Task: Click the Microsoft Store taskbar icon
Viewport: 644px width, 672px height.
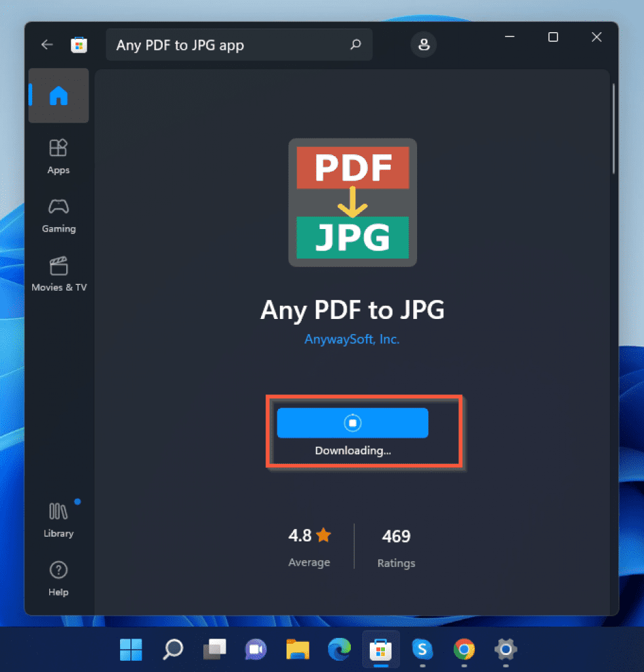Action: tap(380, 649)
